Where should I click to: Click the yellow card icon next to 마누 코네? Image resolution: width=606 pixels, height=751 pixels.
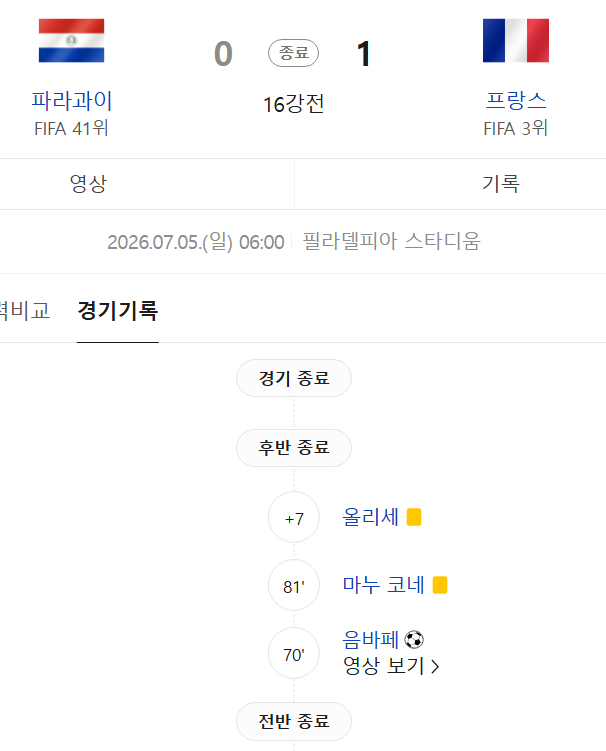tap(440, 585)
